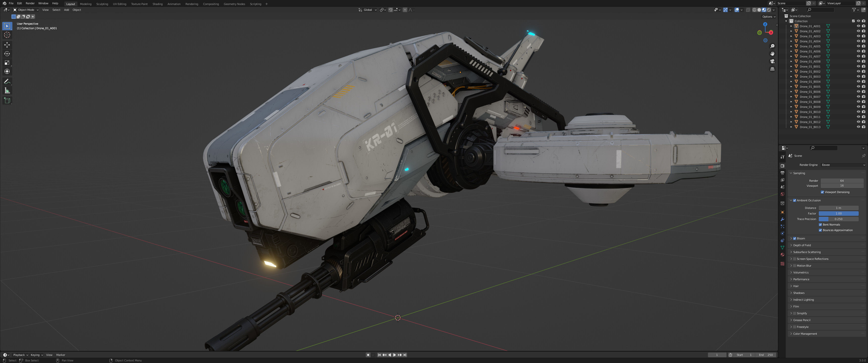Screen dimensions: 868x363
Task: Select the Scale tool
Action: (7, 63)
